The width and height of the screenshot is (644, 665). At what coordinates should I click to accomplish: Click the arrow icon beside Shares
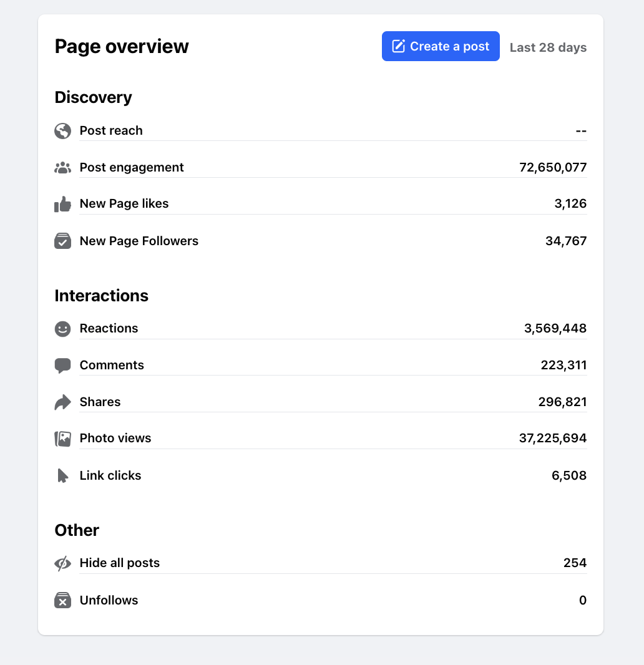click(x=62, y=402)
